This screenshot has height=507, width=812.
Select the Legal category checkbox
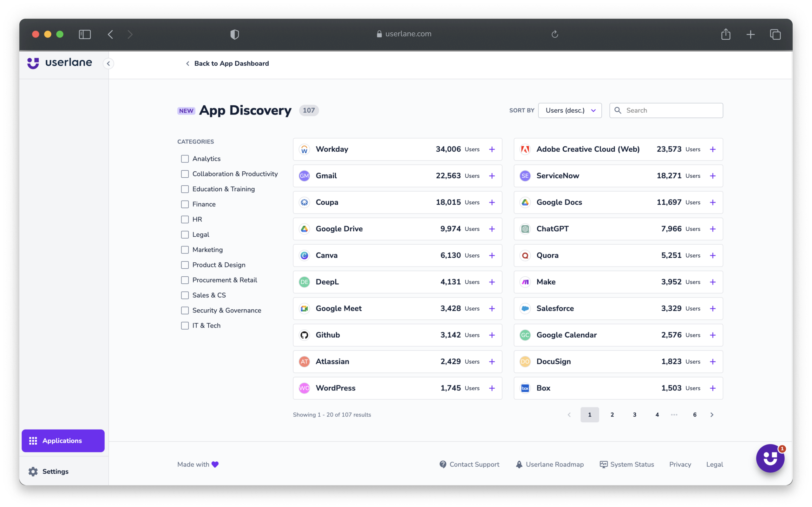coord(185,234)
